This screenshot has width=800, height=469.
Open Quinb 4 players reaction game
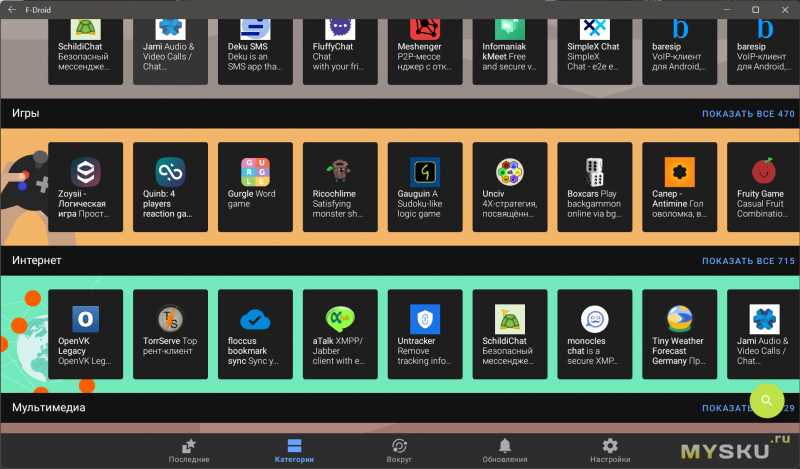[170, 187]
